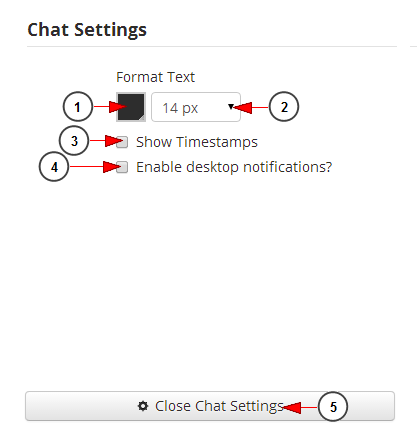The height and width of the screenshot is (427, 417).
Task: Enable the Show Timestamps checkbox
Action: pyautogui.click(x=122, y=142)
